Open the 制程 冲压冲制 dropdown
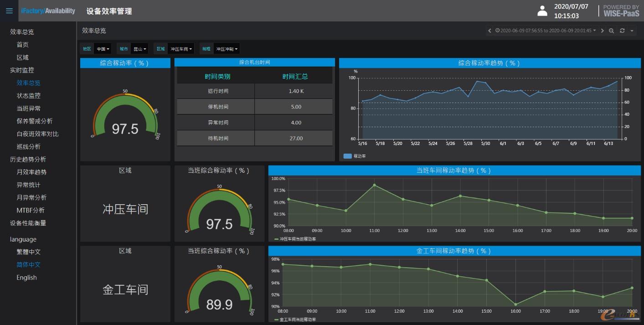This screenshot has width=644, height=325. 227,49
